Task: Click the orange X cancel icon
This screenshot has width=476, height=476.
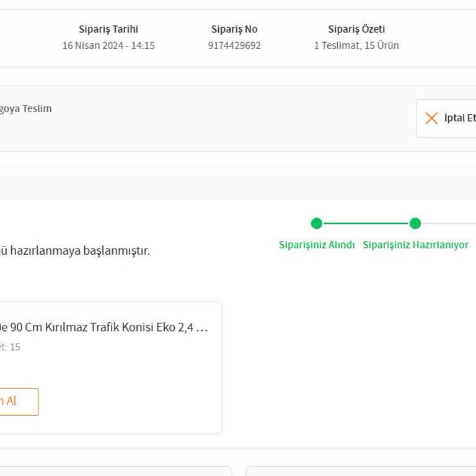Action: click(x=431, y=118)
